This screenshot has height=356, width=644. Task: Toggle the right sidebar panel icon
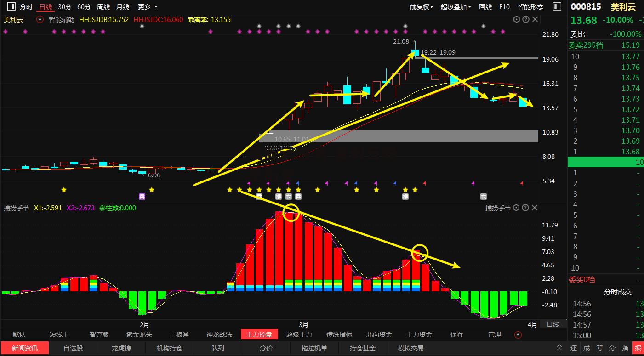(x=557, y=7)
